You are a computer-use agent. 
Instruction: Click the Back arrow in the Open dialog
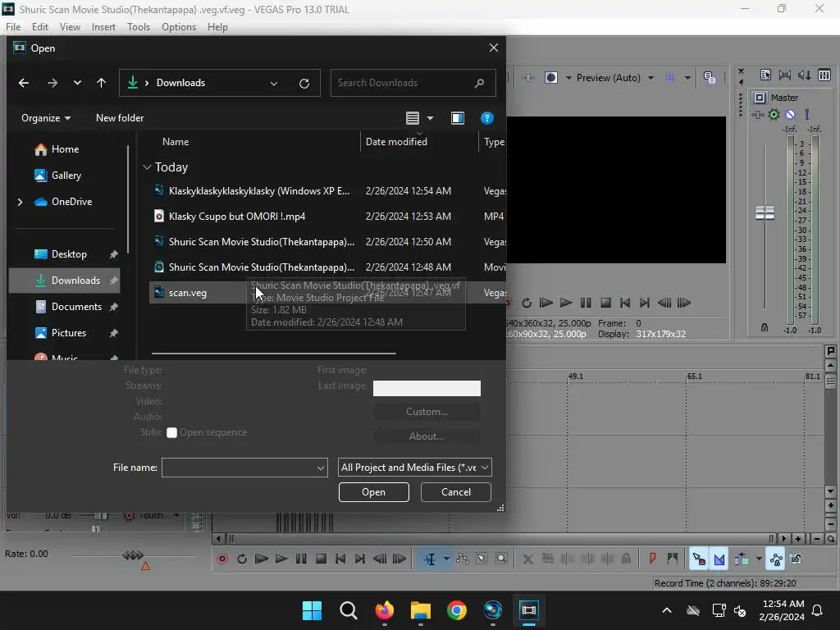coord(24,83)
